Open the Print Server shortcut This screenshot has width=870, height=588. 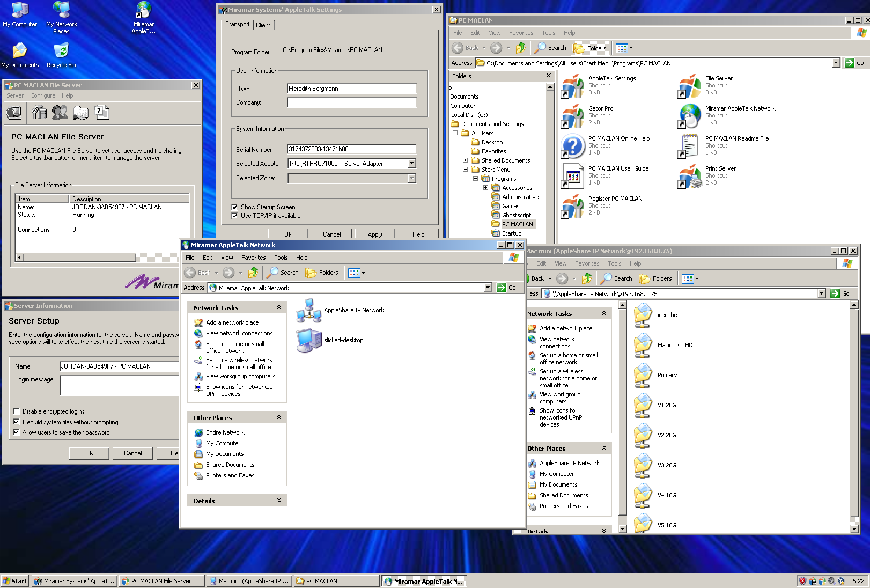689,176
